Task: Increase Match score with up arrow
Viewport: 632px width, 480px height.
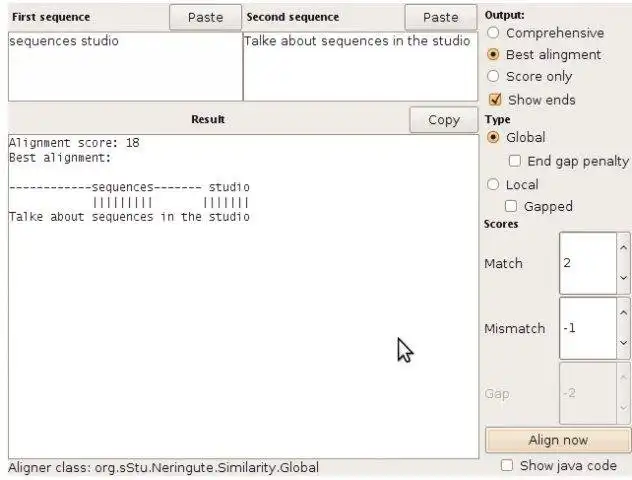Action: tap(623, 247)
